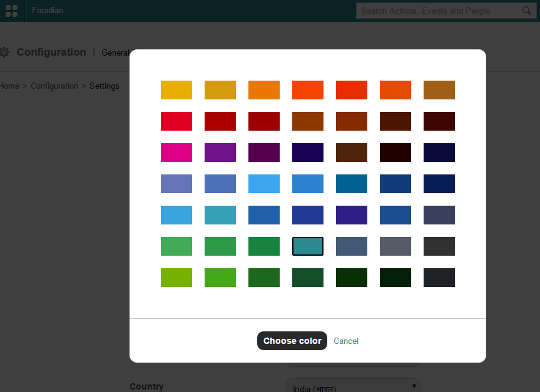
Task: Choose the light green swatch starting sixth row
Action: [x=176, y=246]
